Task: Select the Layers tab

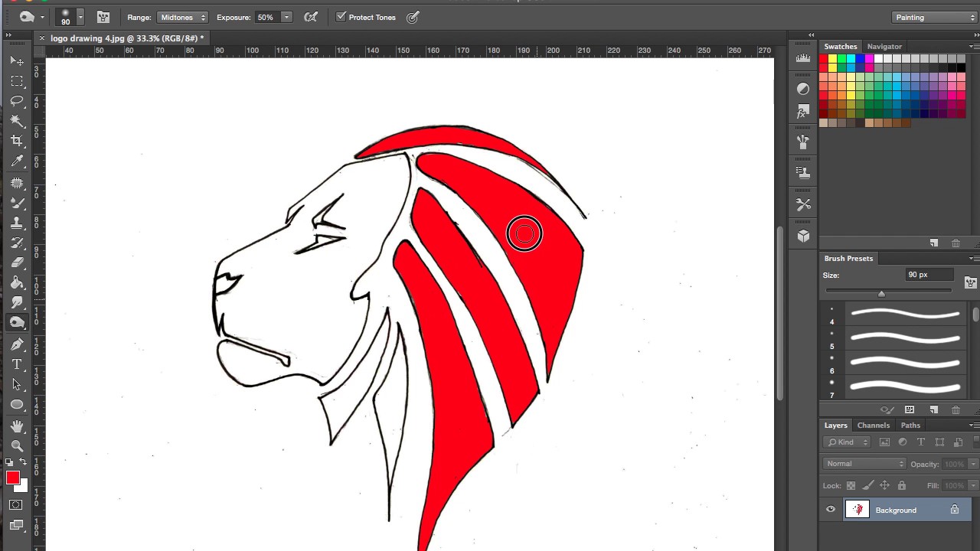Action: click(x=835, y=425)
